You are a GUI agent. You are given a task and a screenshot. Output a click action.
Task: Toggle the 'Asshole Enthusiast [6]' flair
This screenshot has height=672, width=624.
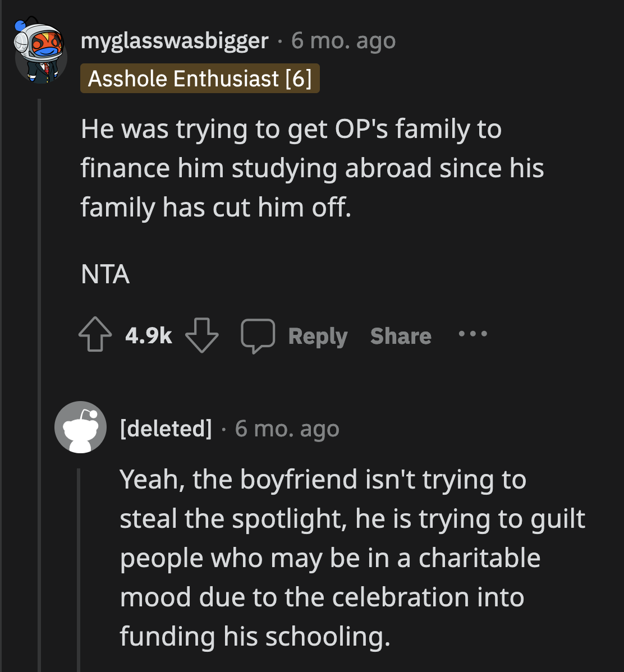(x=200, y=78)
